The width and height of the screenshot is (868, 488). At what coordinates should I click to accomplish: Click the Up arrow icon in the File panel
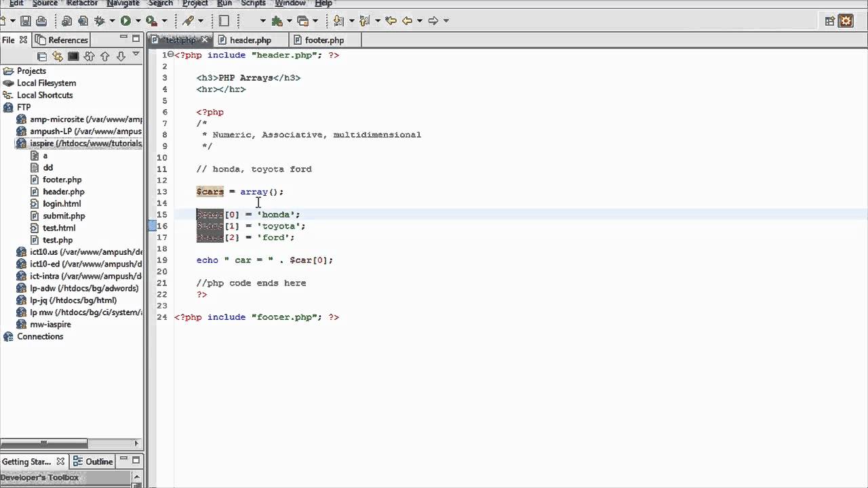click(x=104, y=57)
